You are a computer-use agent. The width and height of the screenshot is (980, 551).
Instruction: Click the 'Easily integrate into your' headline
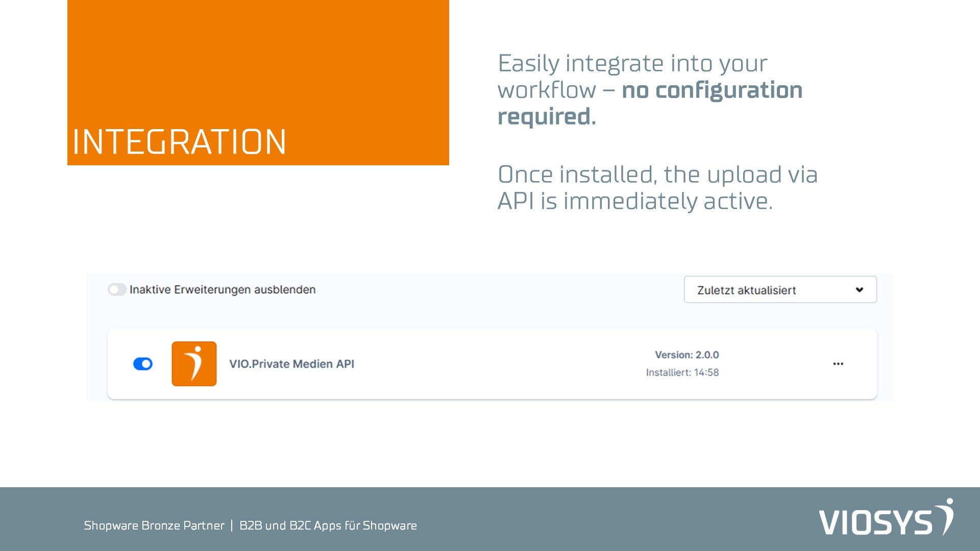pyautogui.click(x=632, y=64)
